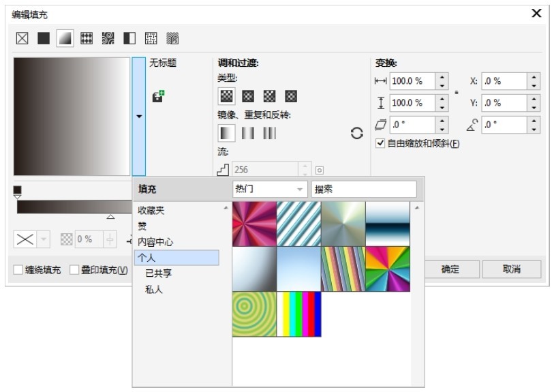
Task: Increase the X offset value
Action: point(534,77)
